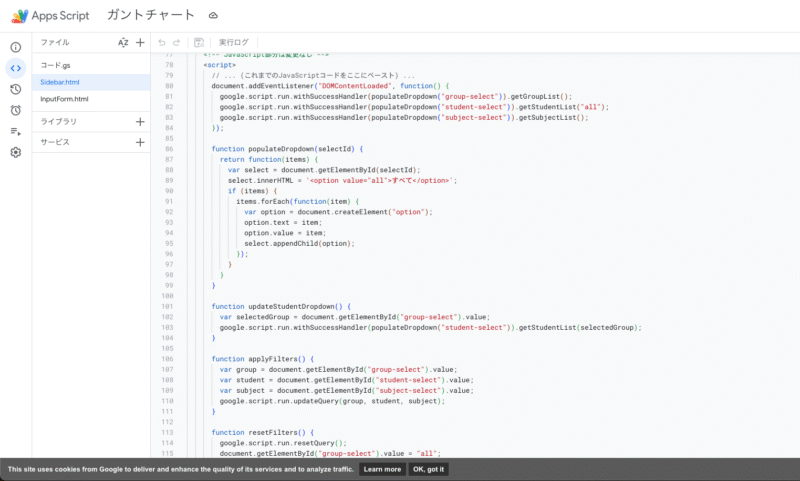This screenshot has width=800, height=481.
Task: Click line number 113 in gutter
Action: [x=167, y=433]
